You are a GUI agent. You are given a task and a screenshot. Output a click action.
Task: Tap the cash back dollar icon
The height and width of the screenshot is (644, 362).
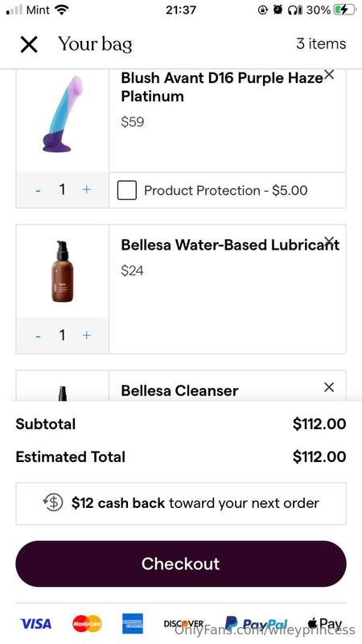(x=53, y=502)
